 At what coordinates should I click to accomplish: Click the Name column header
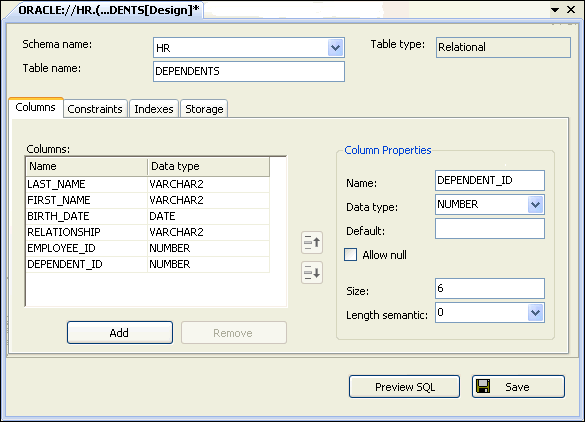87,166
